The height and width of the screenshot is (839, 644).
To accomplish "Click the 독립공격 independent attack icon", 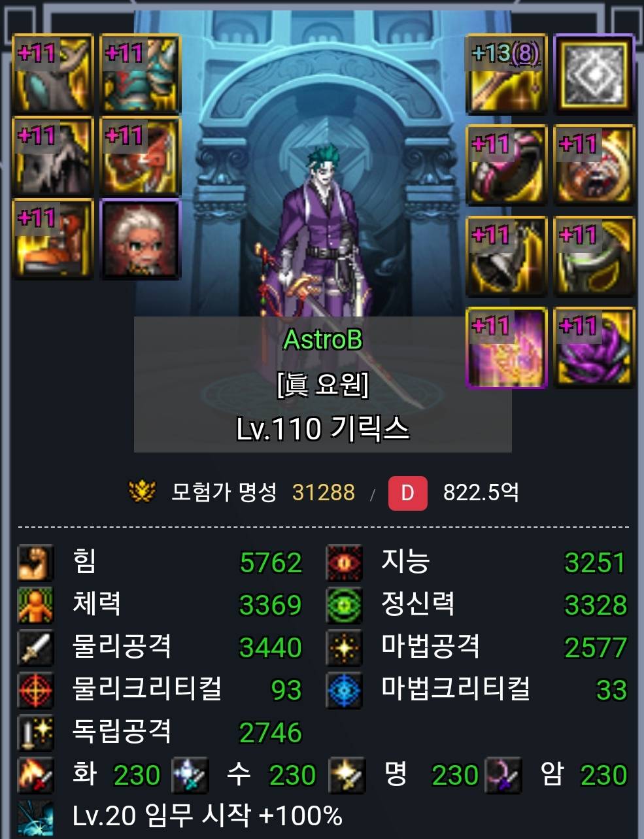I will pyautogui.click(x=35, y=732).
